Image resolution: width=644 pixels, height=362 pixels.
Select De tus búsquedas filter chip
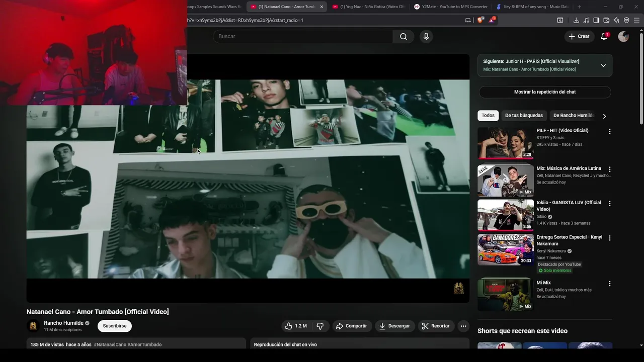point(524,116)
